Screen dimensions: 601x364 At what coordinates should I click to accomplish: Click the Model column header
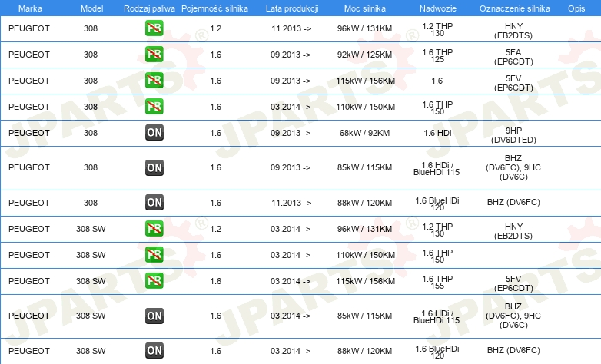point(91,8)
